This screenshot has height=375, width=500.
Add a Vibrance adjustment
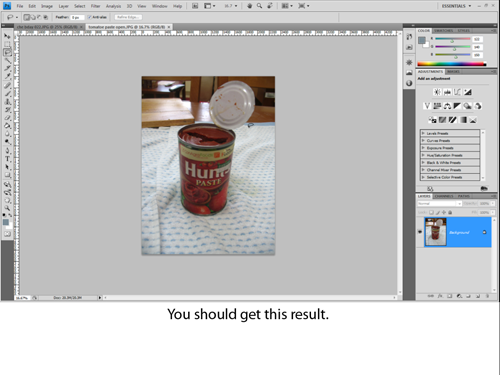(427, 106)
